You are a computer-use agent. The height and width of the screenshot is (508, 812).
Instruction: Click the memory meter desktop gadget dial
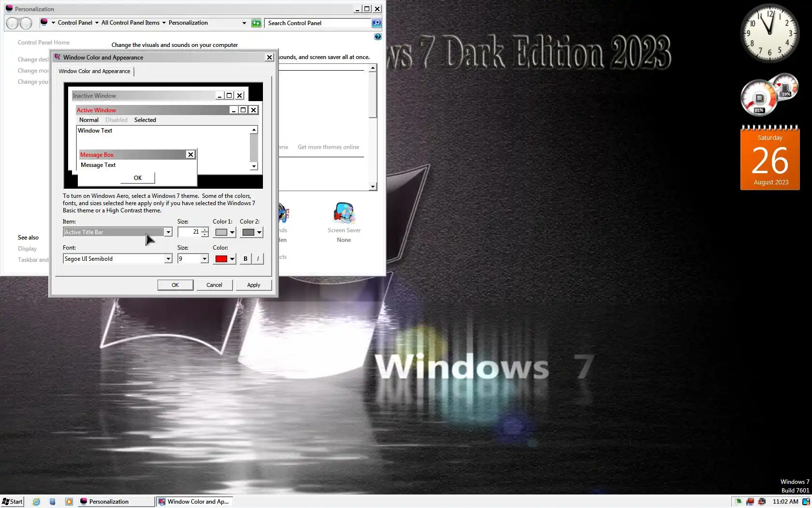pos(785,87)
